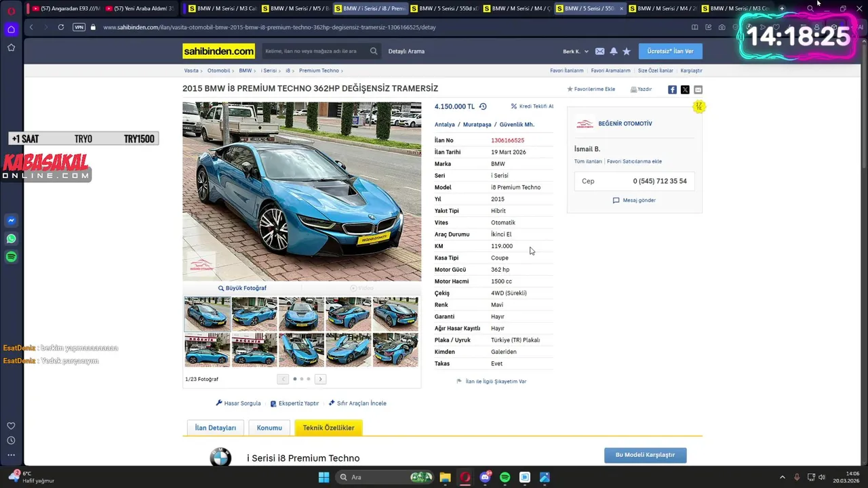Click Favorilerime Ekle link
Viewport: 868px width, 488px height.
(x=591, y=89)
